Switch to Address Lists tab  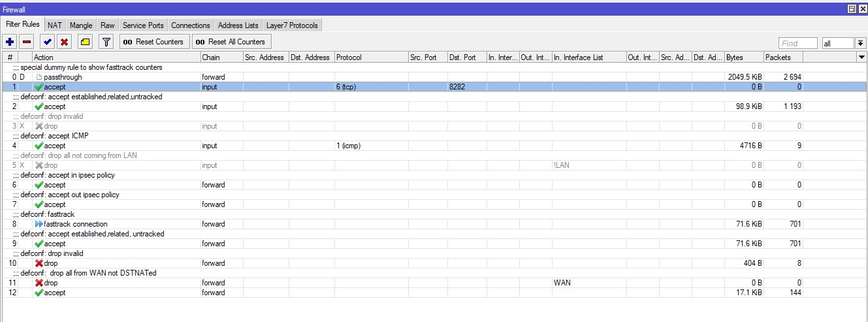click(x=238, y=25)
